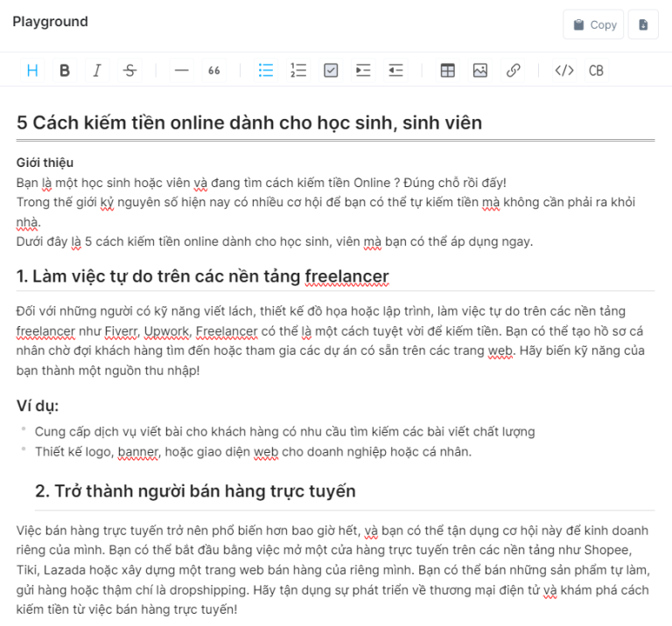The width and height of the screenshot is (672, 626).
Task: Insert a task checkbox list
Action: (331, 70)
